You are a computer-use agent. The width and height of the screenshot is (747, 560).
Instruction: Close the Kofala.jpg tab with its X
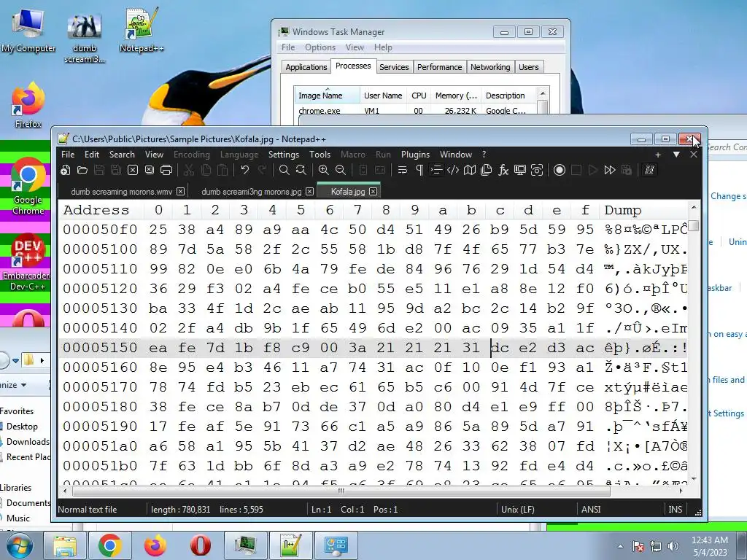tap(373, 192)
